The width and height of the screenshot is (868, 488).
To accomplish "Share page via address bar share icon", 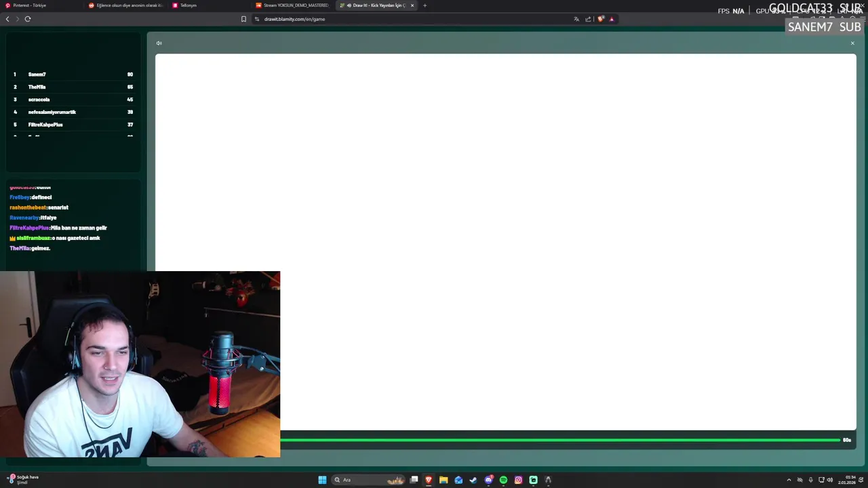I will 588,19.
